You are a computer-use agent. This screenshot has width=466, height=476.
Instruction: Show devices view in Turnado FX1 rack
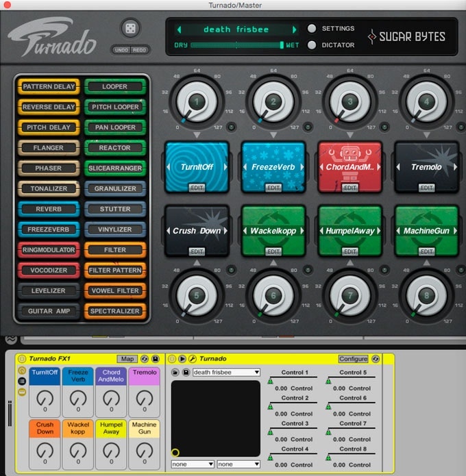pyautogui.click(x=22, y=392)
